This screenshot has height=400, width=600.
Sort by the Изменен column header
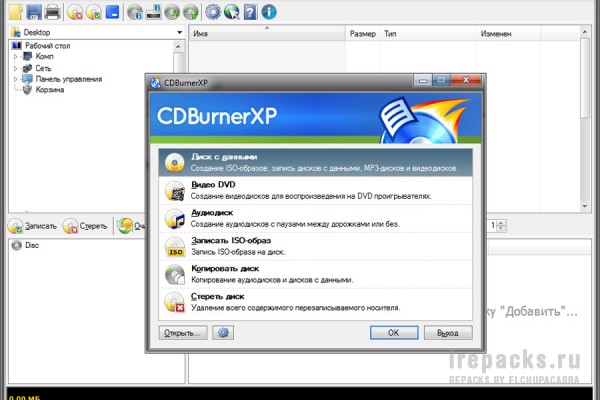(x=509, y=34)
